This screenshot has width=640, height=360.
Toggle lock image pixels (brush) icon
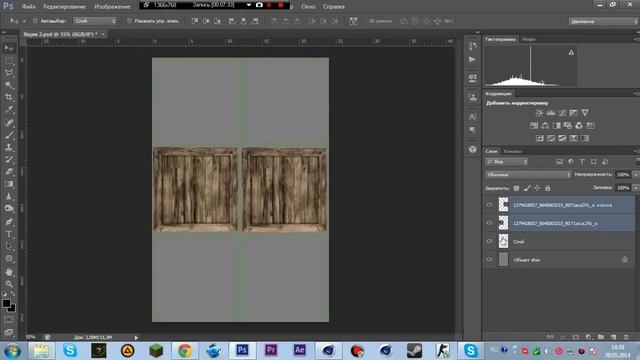(x=527, y=188)
